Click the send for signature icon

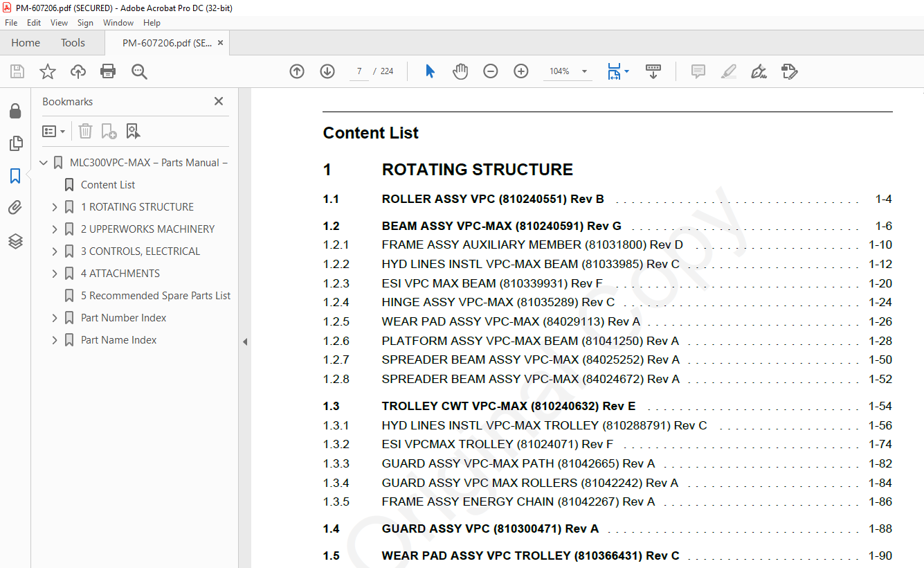789,71
